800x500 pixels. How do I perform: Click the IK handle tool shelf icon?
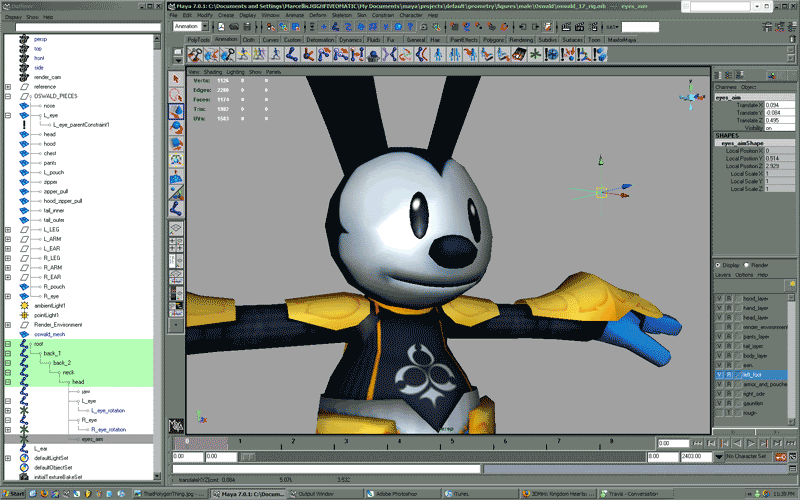pos(308,54)
